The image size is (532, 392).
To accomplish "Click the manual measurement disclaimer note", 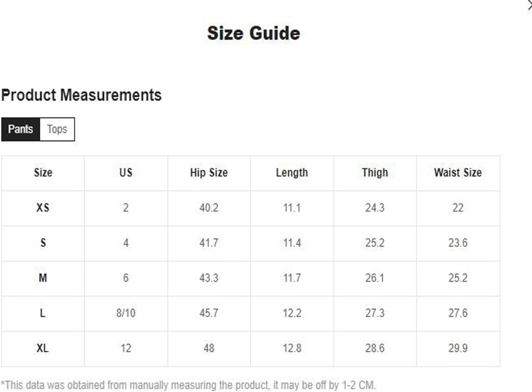I will [188, 385].
